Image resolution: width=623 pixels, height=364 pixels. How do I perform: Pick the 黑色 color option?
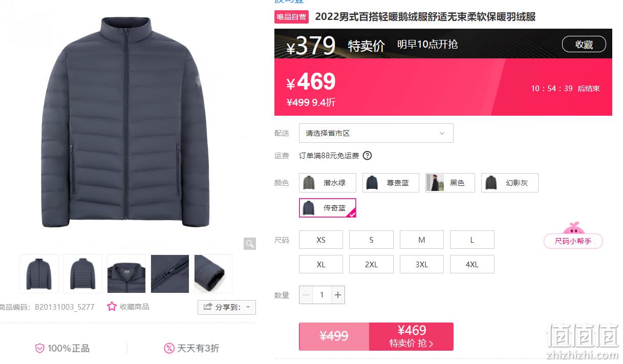point(450,183)
